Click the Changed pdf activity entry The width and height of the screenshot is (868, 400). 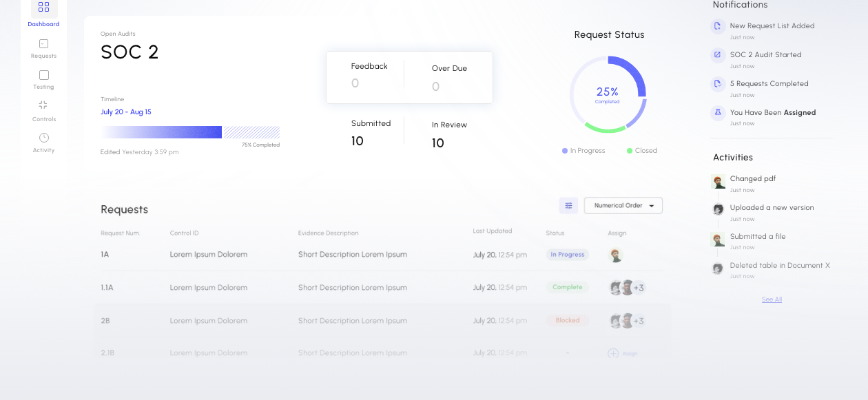pos(753,179)
